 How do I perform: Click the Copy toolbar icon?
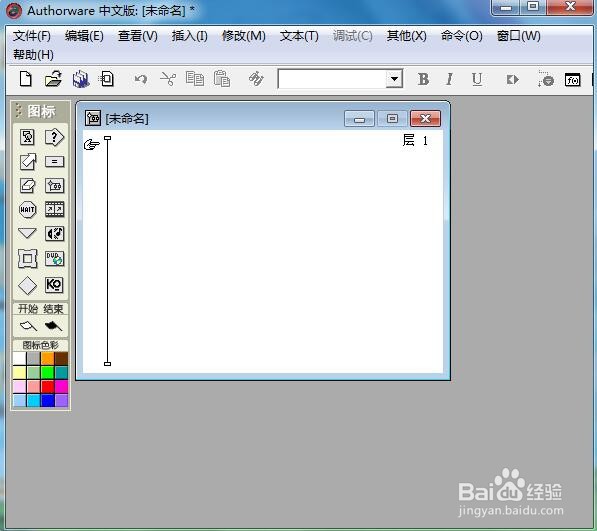coord(195,79)
